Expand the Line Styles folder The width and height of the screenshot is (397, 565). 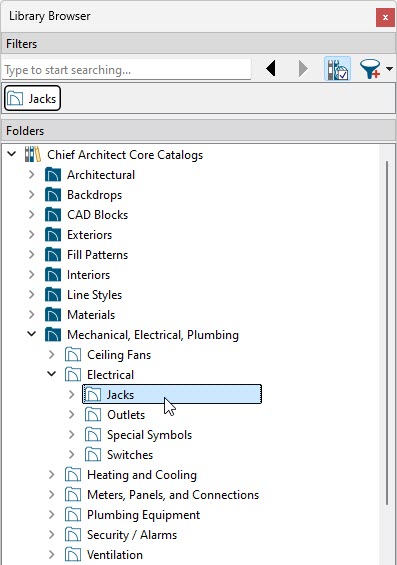pyautogui.click(x=32, y=295)
